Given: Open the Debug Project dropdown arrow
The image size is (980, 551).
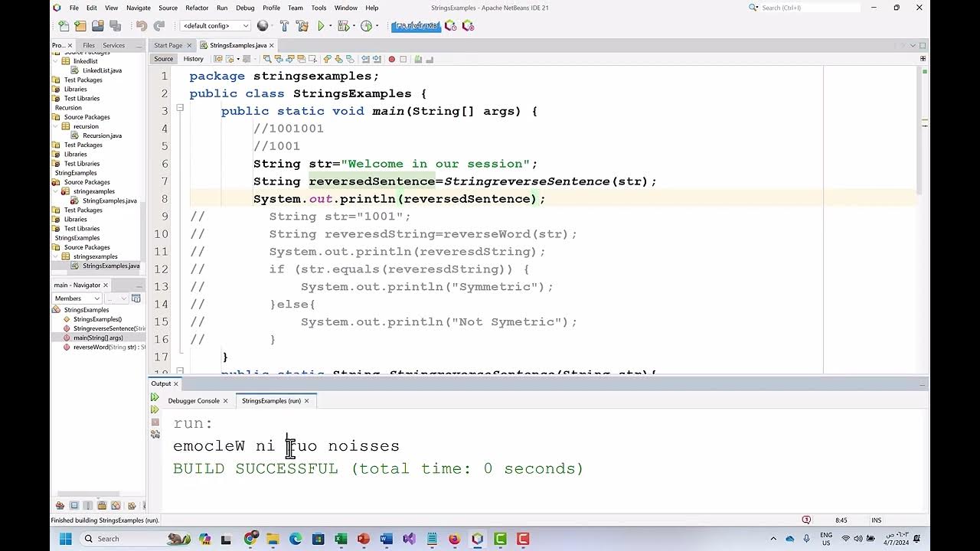Looking at the screenshot, I should click(354, 26).
